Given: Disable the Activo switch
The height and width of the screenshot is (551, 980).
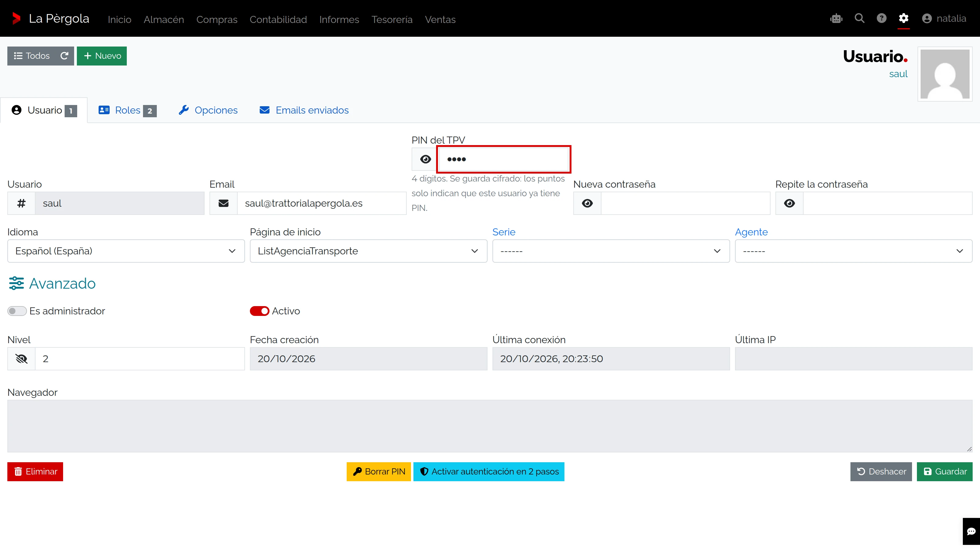Looking at the screenshot, I should [259, 311].
